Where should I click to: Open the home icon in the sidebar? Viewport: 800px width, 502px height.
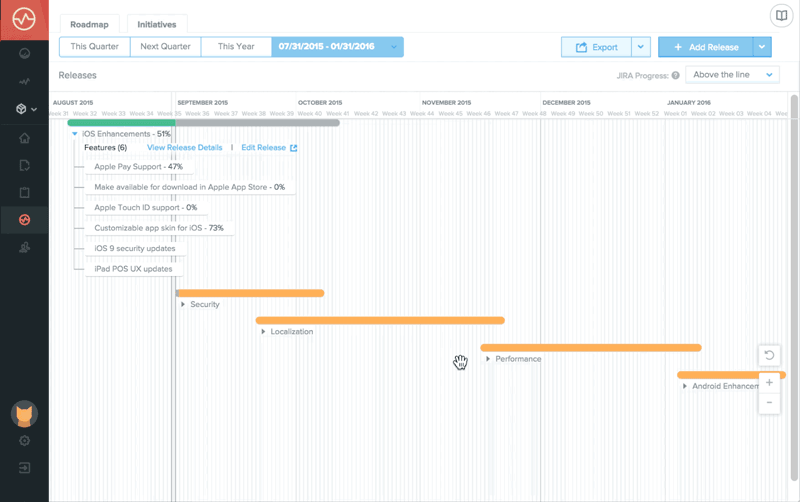pyautogui.click(x=24, y=138)
